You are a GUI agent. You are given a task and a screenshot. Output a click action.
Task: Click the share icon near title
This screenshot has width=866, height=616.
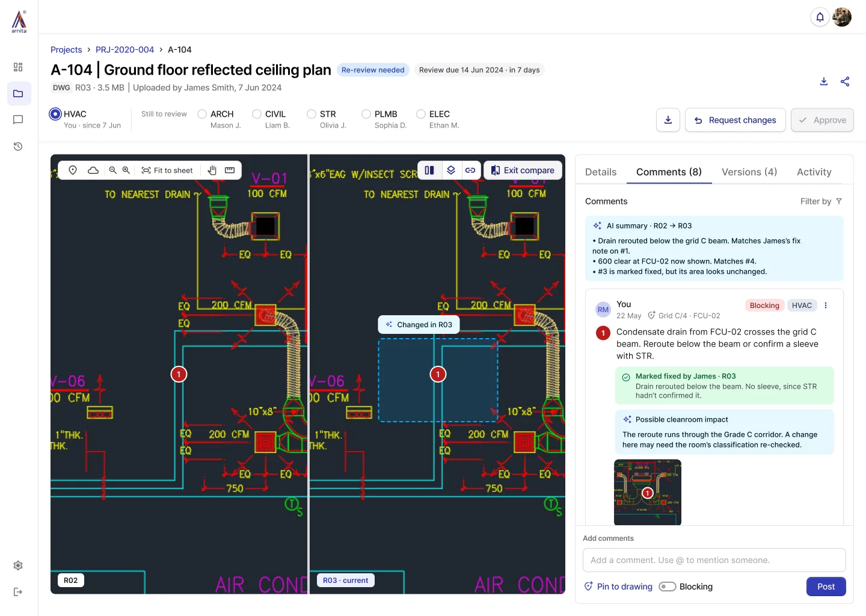tap(845, 82)
